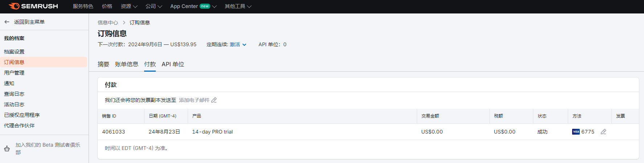The height and width of the screenshot is (163, 644).
Task: Expand the 公司 dropdown
Action: [x=154, y=6]
